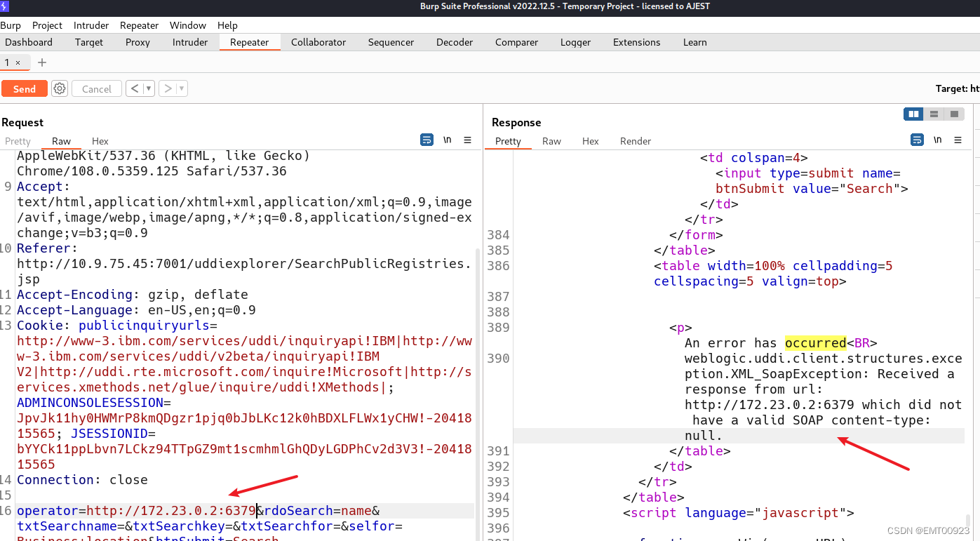The image size is (980, 541).
Task: Open response pane options menu icon
Action: click(x=958, y=140)
